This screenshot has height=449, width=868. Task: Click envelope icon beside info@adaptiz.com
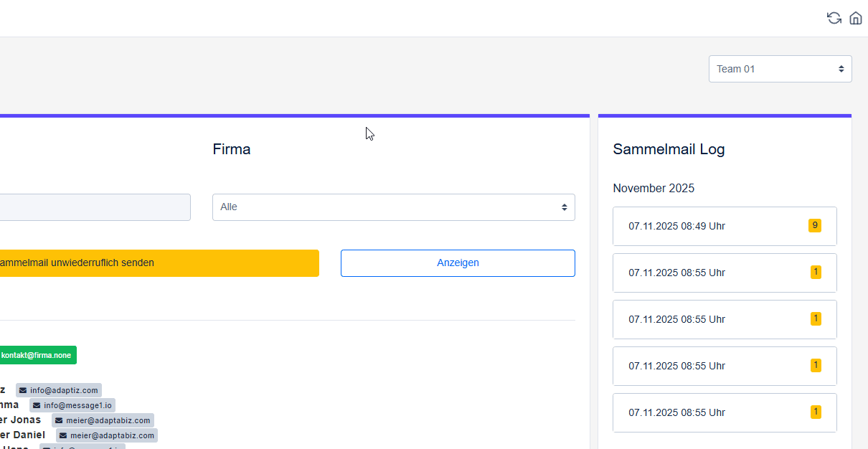(23, 390)
